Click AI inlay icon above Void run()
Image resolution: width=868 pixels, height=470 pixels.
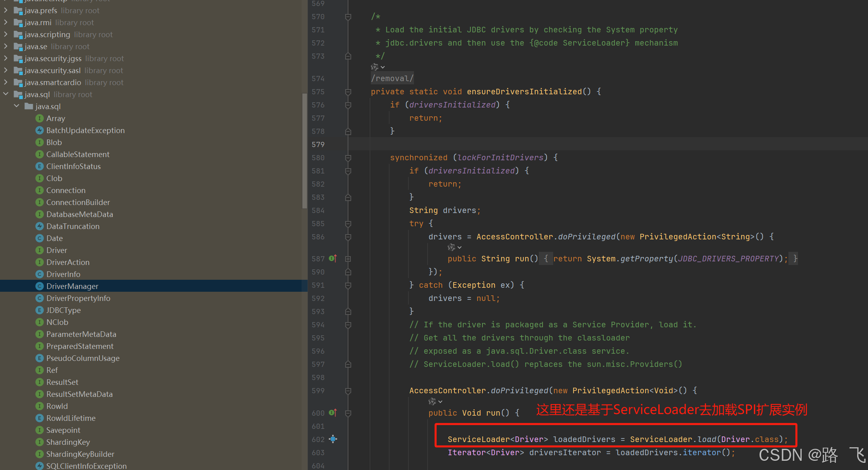click(x=432, y=401)
